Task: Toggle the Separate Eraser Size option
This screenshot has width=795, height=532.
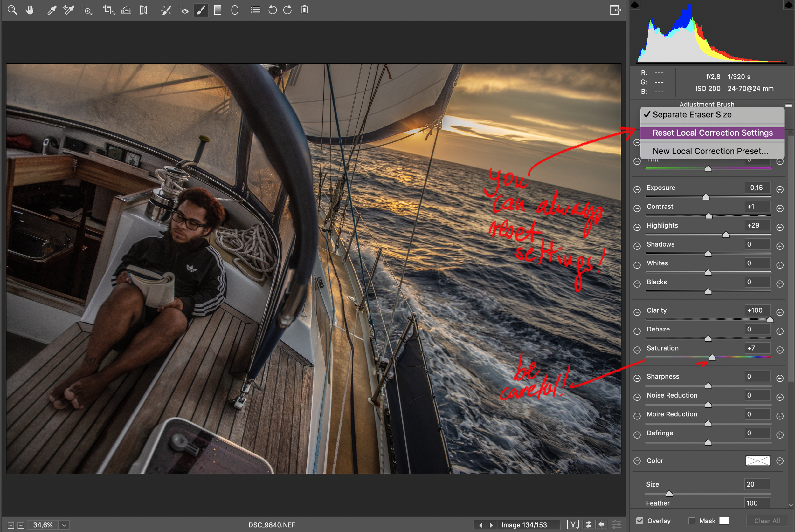Action: (x=692, y=115)
